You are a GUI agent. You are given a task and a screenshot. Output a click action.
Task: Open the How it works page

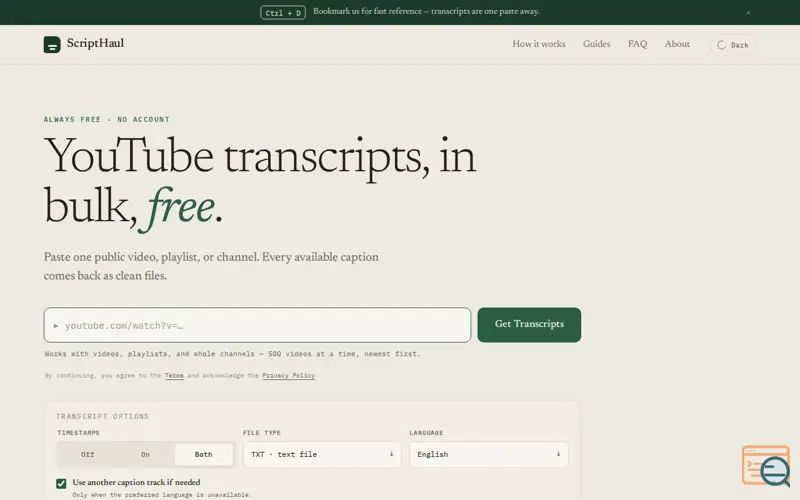(x=539, y=44)
